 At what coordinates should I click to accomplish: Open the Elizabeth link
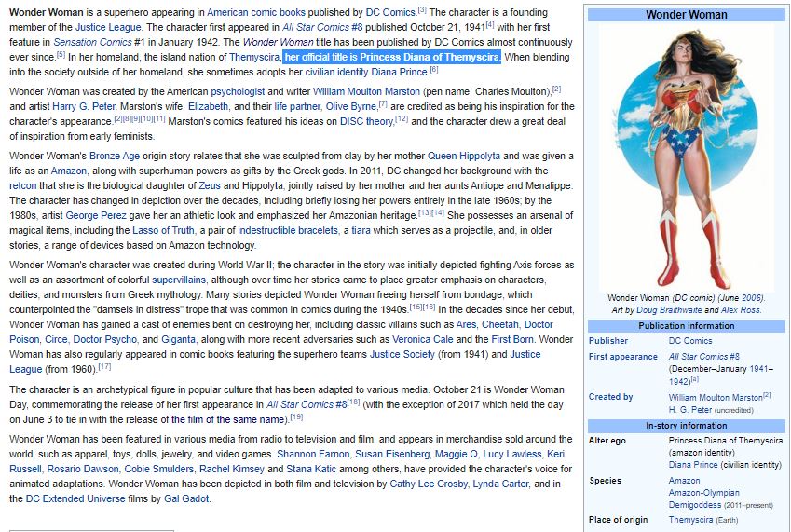click(x=208, y=106)
